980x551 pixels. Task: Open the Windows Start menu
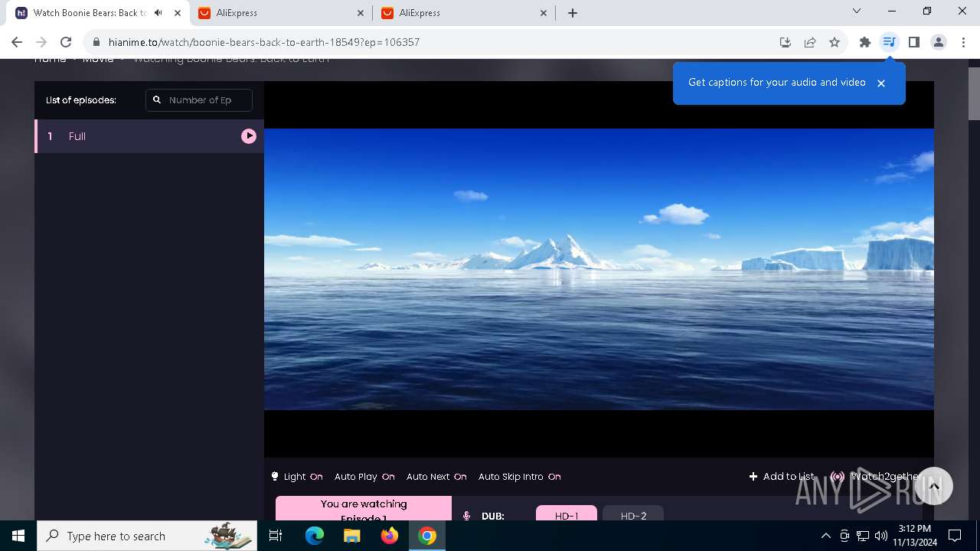pyautogui.click(x=18, y=536)
